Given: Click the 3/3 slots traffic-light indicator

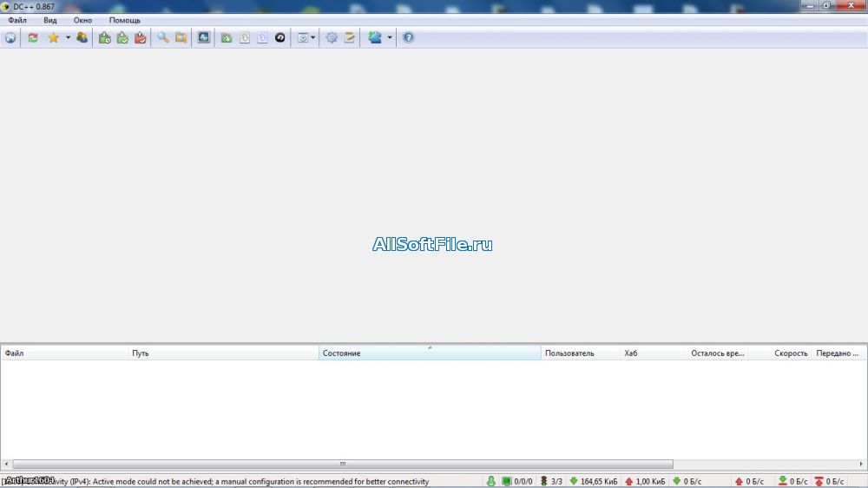Looking at the screenshot, I should [551, 481].
